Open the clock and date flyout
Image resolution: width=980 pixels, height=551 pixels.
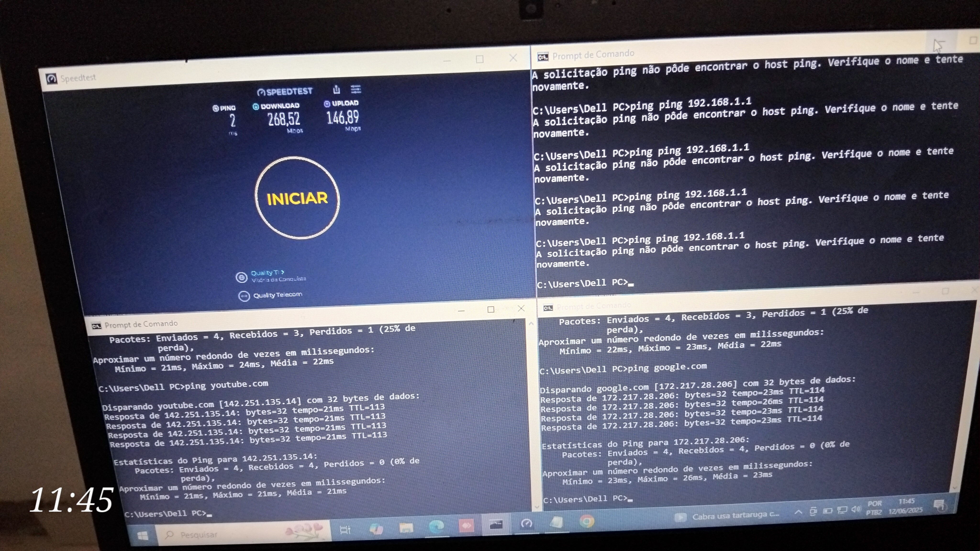tap(906, 506)
